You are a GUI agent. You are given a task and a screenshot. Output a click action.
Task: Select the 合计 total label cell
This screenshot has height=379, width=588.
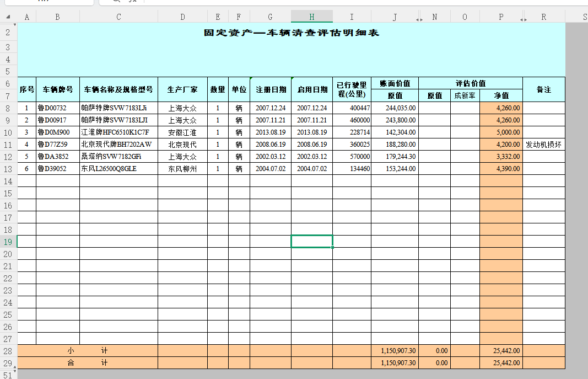point(88,363)
